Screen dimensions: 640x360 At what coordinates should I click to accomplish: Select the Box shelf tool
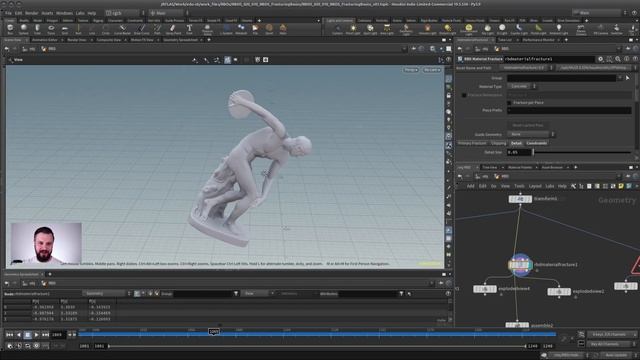click(x=10, y=29)
